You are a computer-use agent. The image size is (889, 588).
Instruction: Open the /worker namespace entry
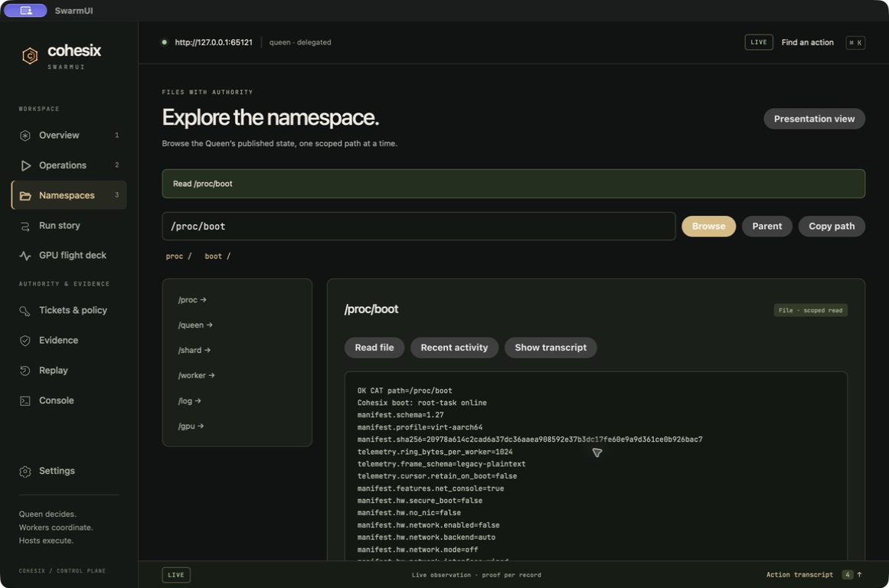(x=196, y=375)
